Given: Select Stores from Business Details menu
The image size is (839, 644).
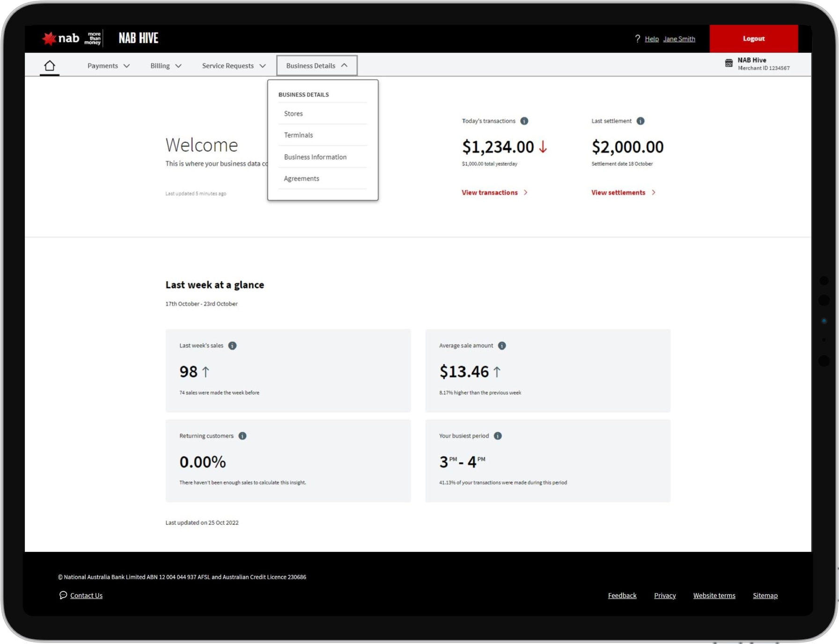Looking at the screenshot, I should 294,114.
